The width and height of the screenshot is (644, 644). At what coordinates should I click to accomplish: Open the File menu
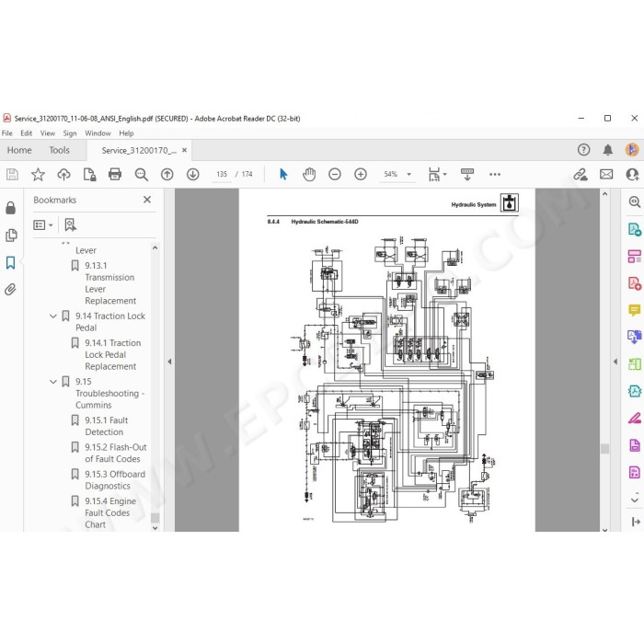click(7, 133)
